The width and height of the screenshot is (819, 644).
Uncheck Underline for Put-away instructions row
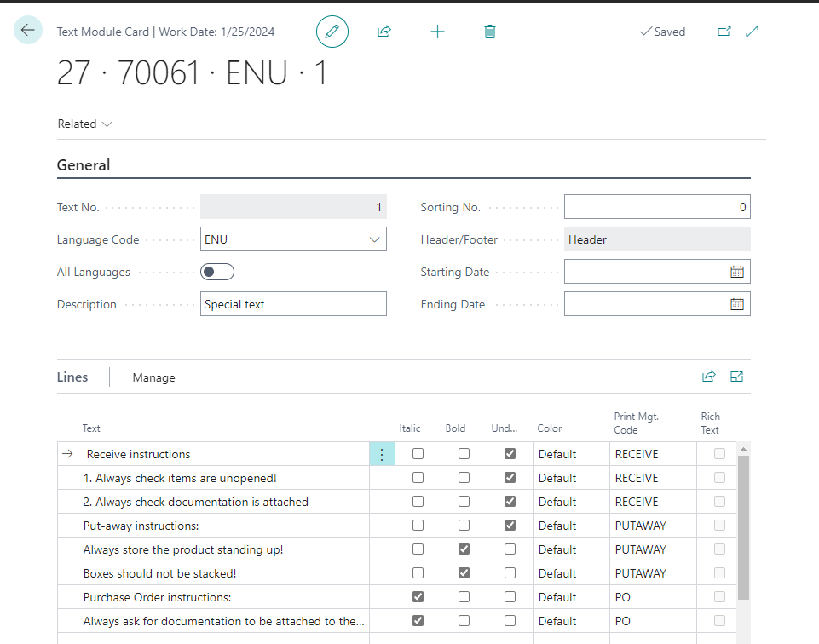pos(510,526)
